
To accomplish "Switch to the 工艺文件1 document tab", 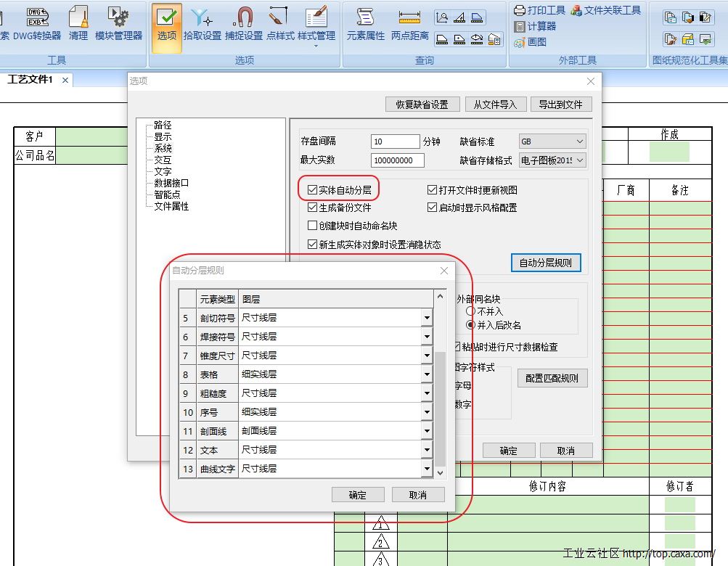I will 30,80.
